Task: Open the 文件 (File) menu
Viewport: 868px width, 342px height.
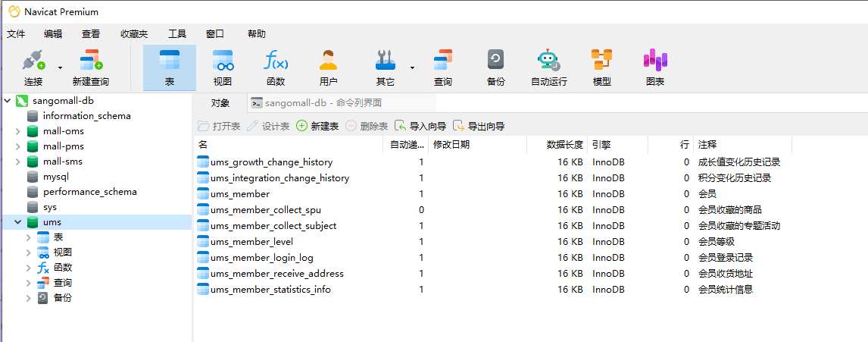Action: (16, 34)
